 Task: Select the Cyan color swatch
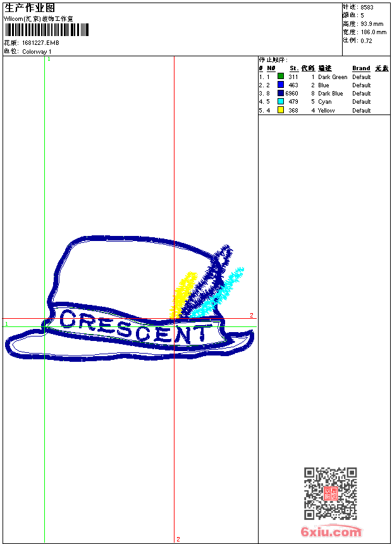pyautogui.click(x=281, y=101)
